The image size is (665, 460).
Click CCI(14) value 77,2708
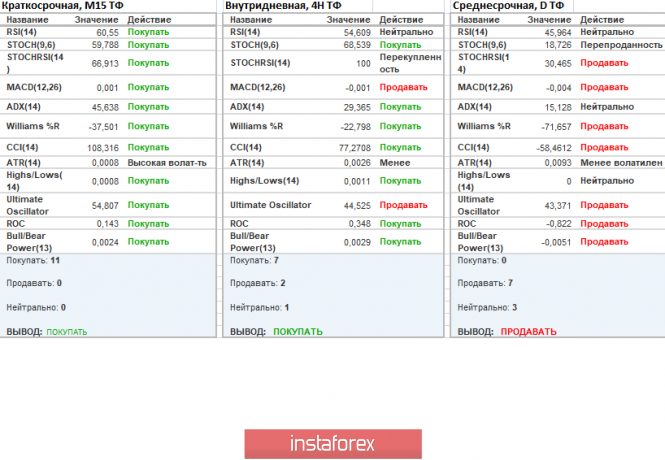click(x=355, y=148)
